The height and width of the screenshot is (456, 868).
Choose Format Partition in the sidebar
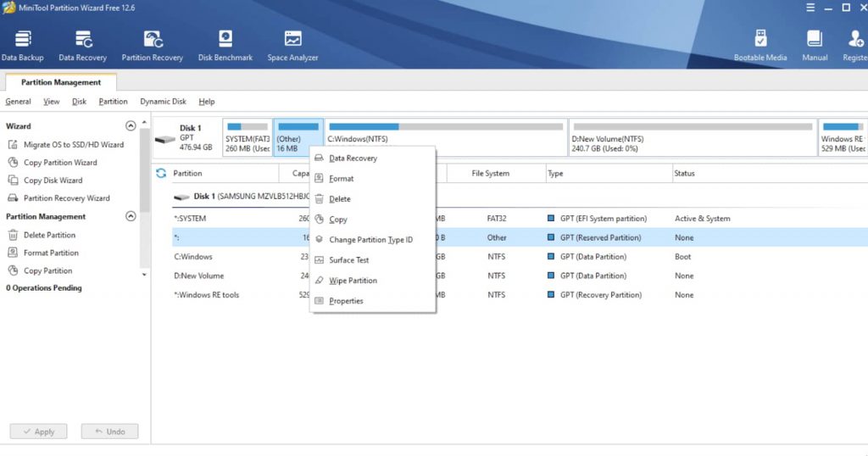43,253
